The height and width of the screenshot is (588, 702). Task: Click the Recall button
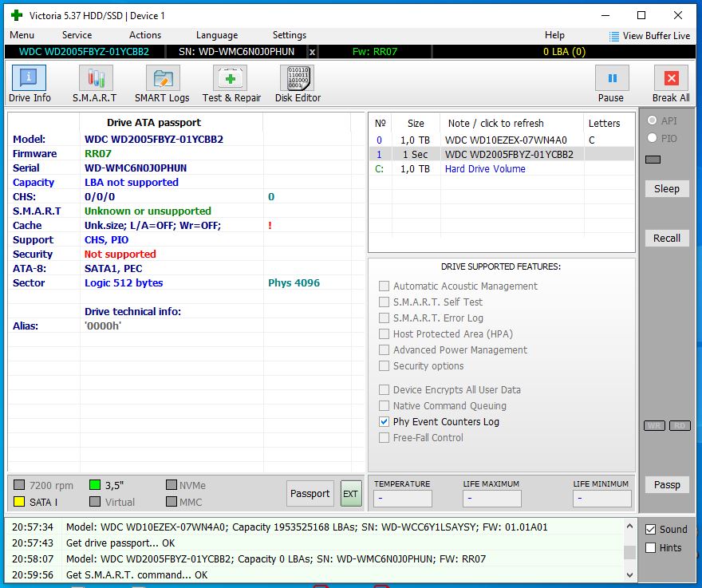[x=667, y=239]
